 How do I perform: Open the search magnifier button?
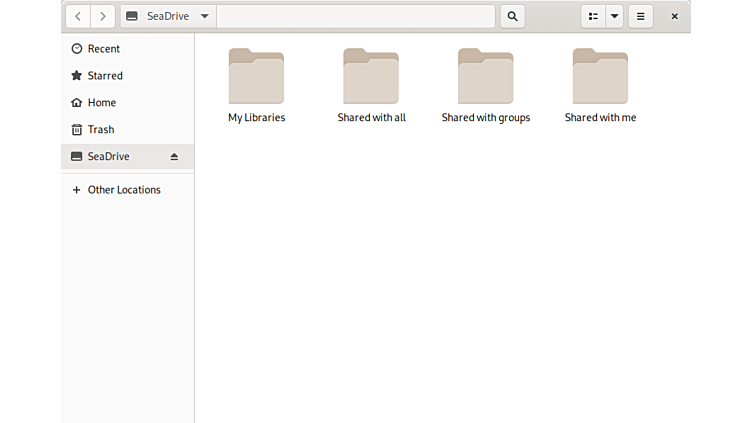[x=512, y=16]
